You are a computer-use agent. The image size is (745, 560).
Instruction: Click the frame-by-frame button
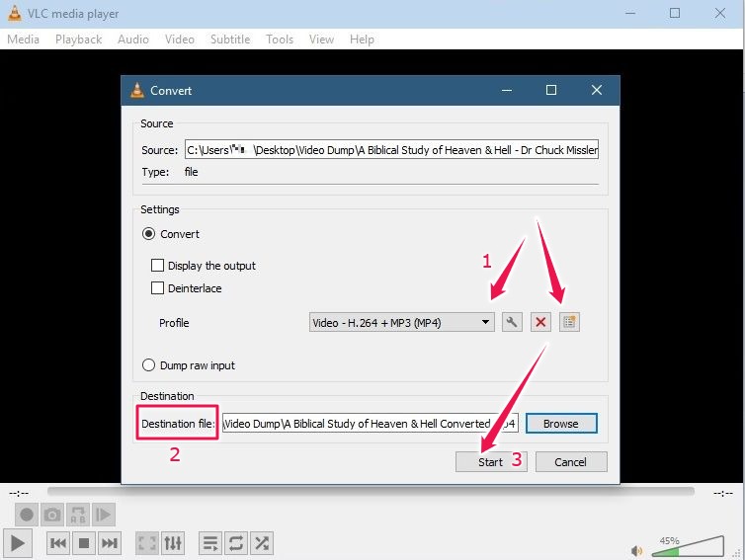[103, 515]
